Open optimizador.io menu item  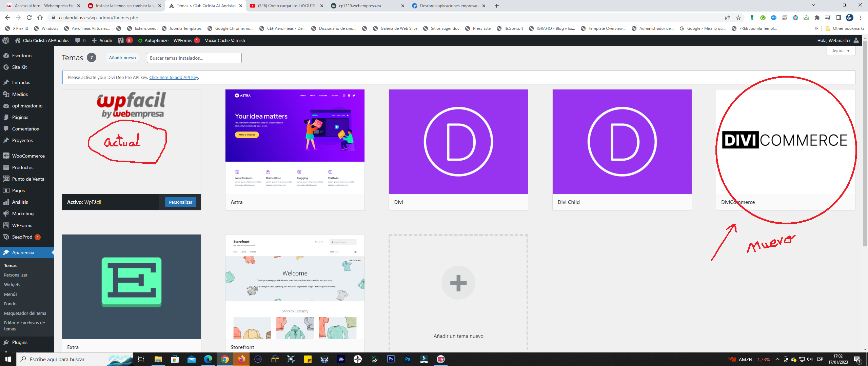click(27, 106)
